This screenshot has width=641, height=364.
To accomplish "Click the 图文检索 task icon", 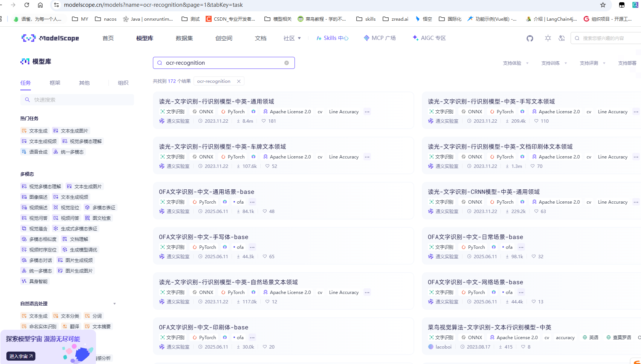I will click(x=87, y=218).
